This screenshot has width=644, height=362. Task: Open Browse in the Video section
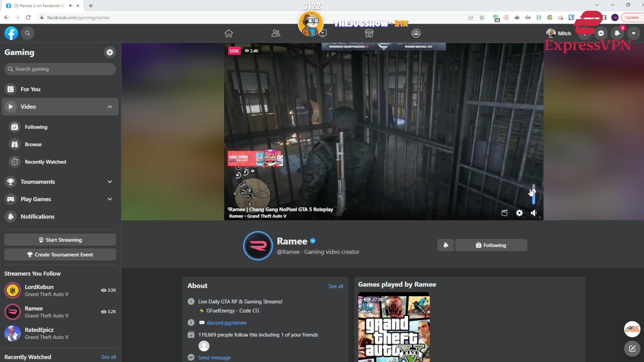click(x=60, y=144)
